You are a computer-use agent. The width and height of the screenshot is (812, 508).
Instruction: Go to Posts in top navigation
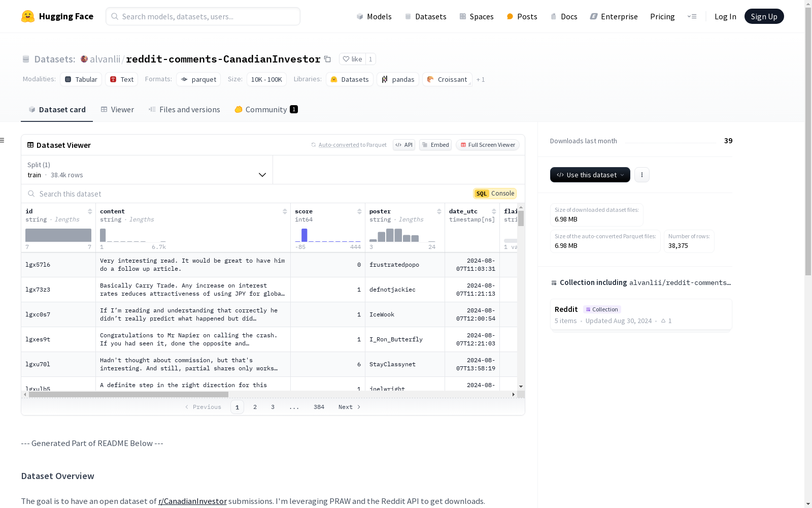522,16
